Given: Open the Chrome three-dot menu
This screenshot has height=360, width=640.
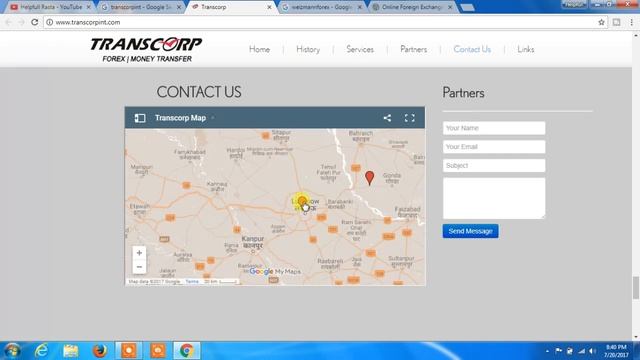Looking at the screenshot, I should tap(631, 22).
